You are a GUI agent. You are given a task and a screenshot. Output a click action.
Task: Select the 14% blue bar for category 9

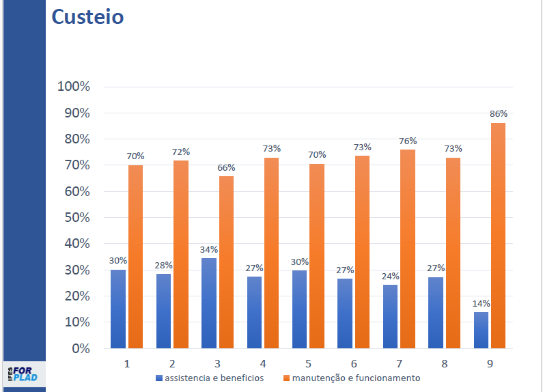pos(481,330)
